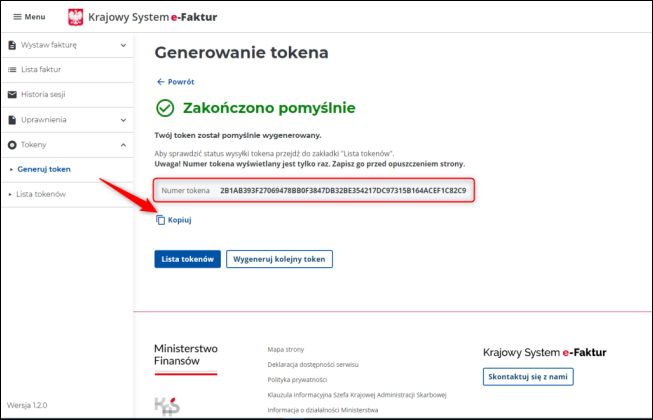This screenshot has width=653, height=420.
Task: Open Lista tokenów sidebar item
Action: click(x=42, y=194)
